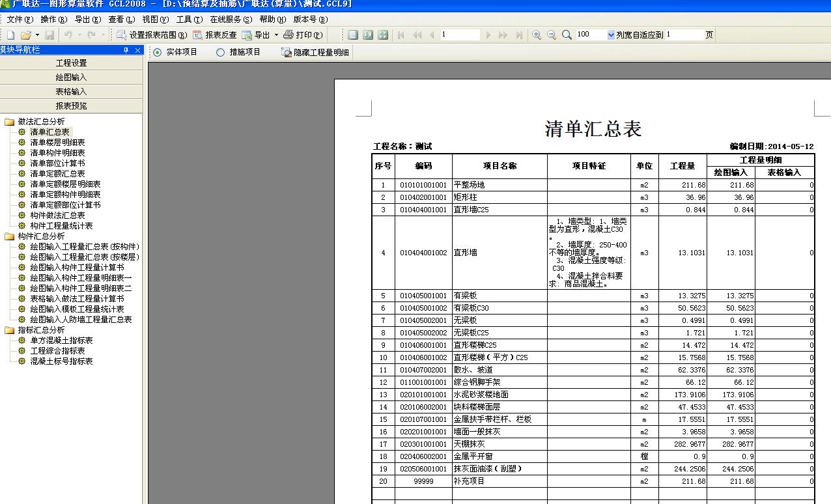Select two-page view icon
This screenshot has height=504, width=831.
point(368,35)
